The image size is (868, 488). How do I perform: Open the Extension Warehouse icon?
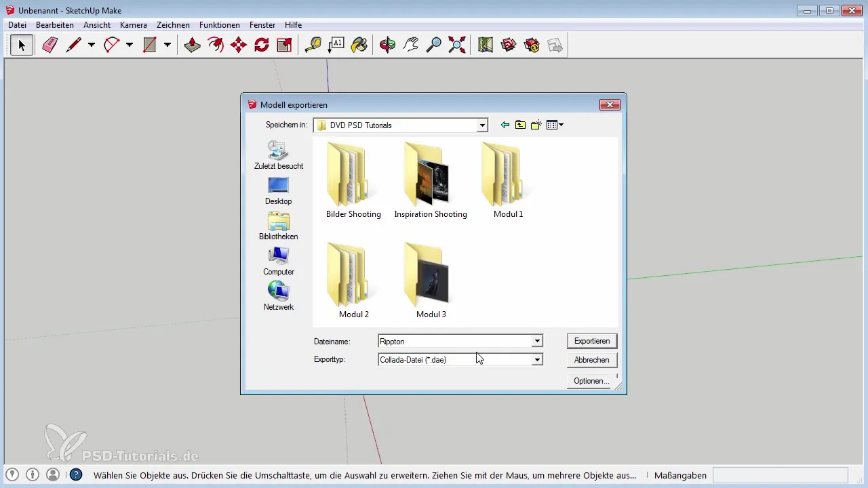(532, 45)
